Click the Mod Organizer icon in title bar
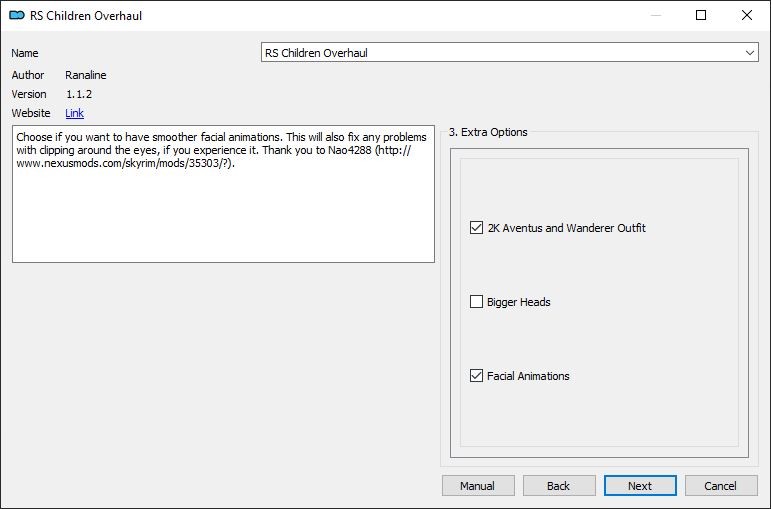Image resolution: width=771 pixels, height=509 pixels. (17, 15)
